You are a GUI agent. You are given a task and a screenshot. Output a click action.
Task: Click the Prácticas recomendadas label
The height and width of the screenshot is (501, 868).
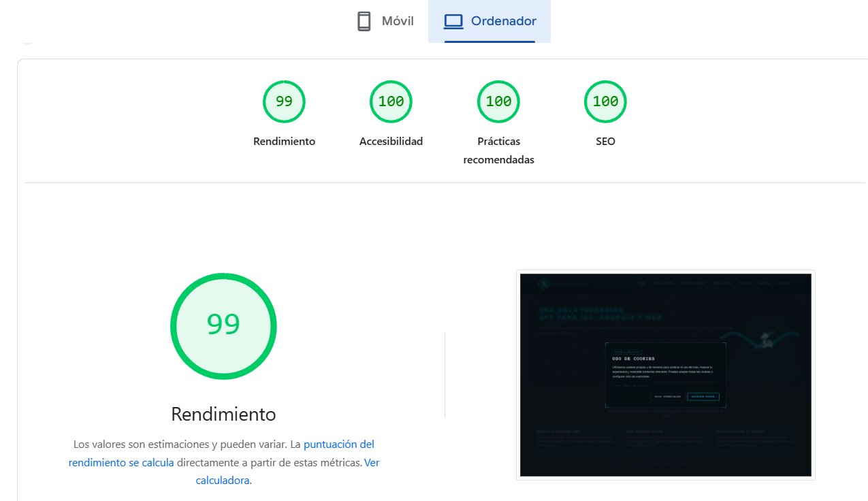(x=498, y=150)
